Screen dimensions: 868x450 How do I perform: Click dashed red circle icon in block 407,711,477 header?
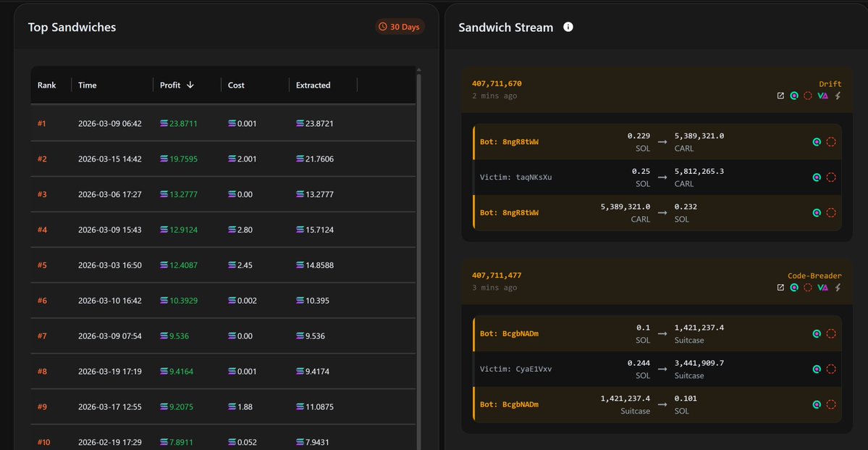(808, 288)
